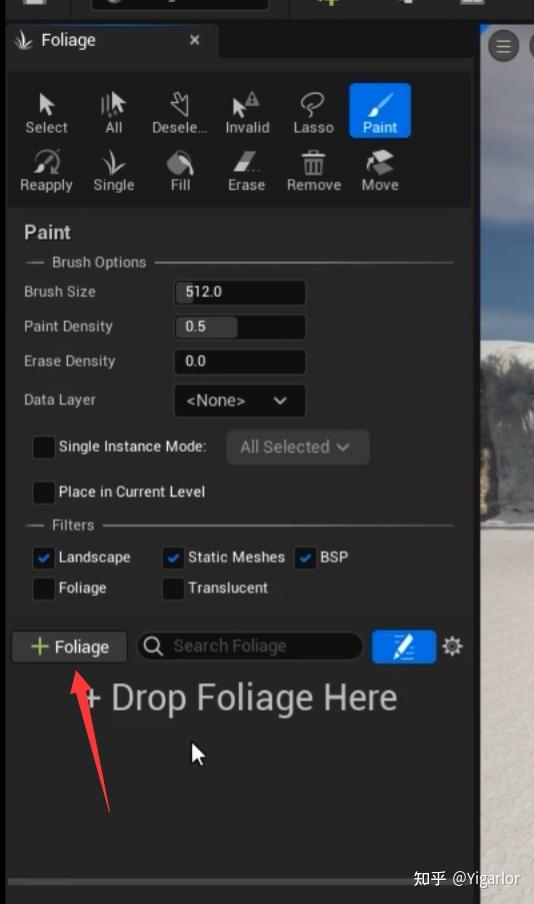Choose the Select foliage tool

coord(46,112)
